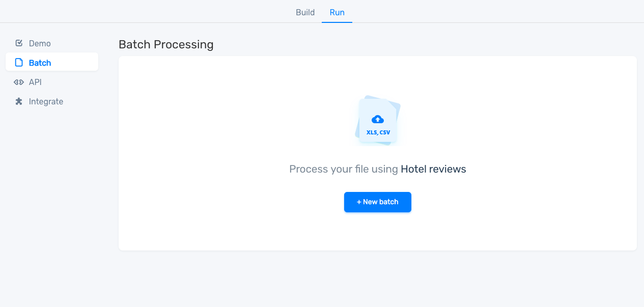Click the Batch file icon in sidebar
This screenshot has width=644, height=307.
19,63
